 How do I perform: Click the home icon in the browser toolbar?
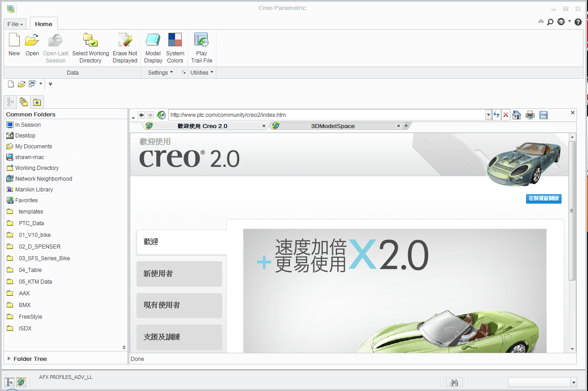(516, 115)
